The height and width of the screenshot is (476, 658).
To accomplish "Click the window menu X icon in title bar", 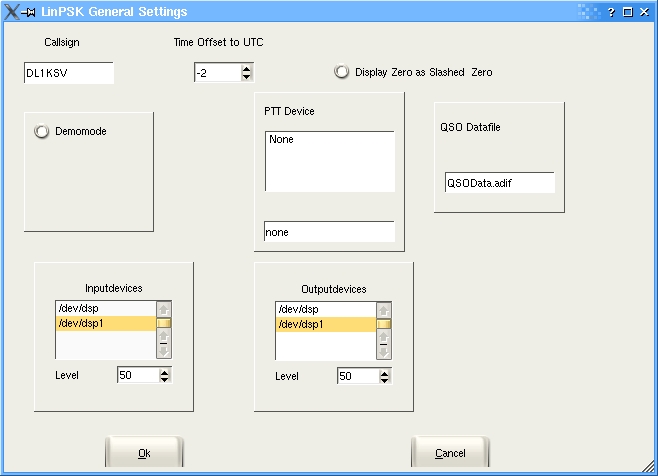I will (11, 11).
